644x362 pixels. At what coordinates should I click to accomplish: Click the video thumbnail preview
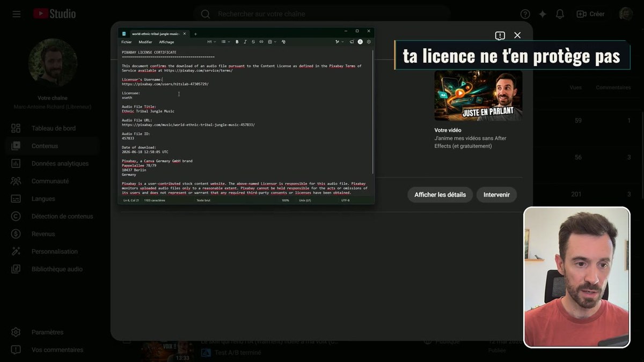coord(478,95)
